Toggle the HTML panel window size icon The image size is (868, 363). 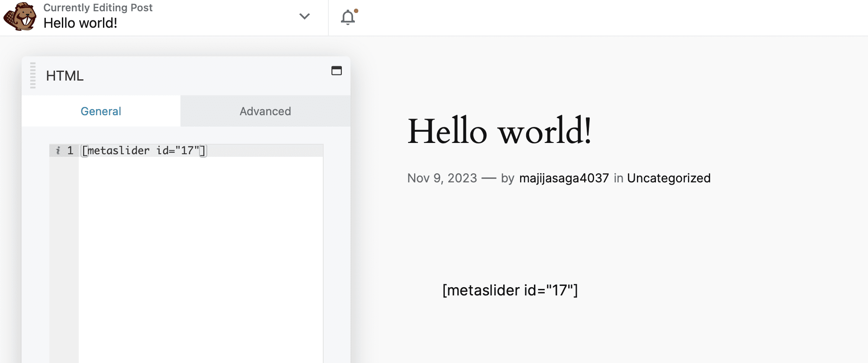pyautogui.click(x=337, y=71)
